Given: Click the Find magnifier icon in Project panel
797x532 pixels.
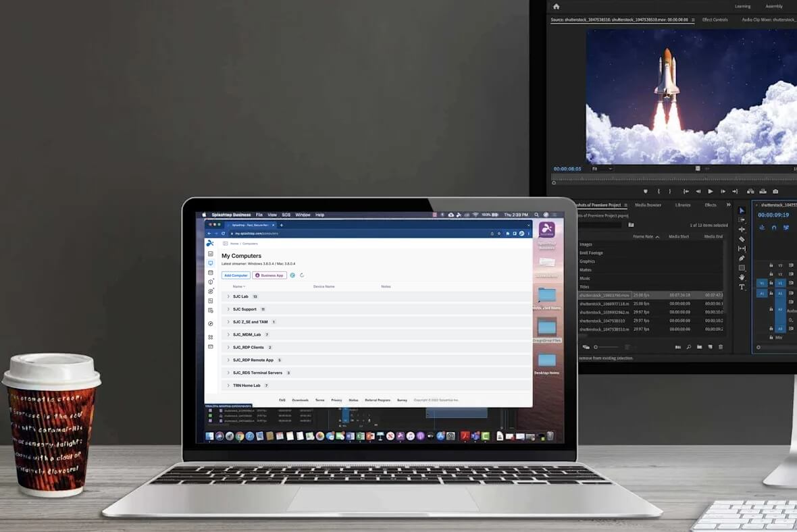Looking at the screenshot, I should coord(689,347).
